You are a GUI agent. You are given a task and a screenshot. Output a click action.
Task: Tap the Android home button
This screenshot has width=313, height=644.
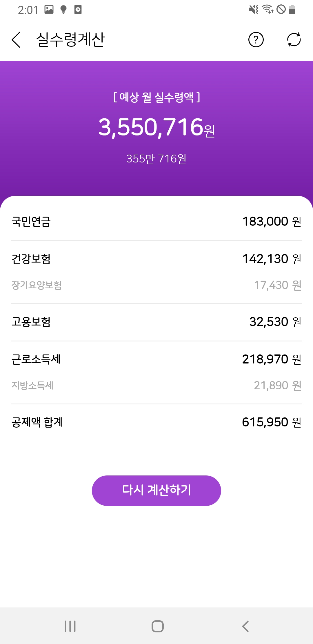click(157, 626)
